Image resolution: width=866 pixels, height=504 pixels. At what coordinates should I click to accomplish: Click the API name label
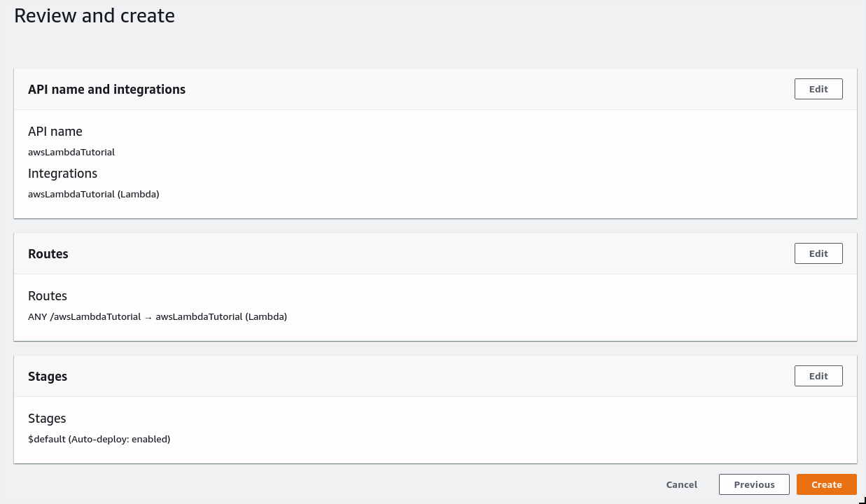click(55, 131)
